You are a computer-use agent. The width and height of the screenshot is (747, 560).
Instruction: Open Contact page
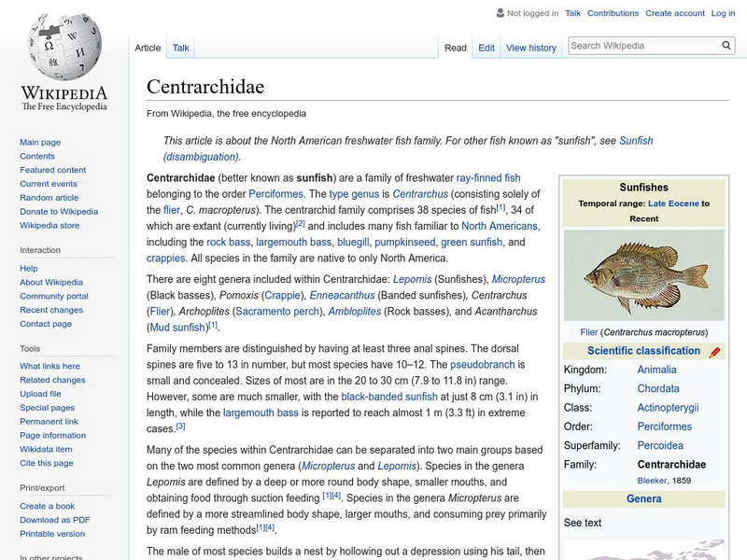tap(46, 323)
